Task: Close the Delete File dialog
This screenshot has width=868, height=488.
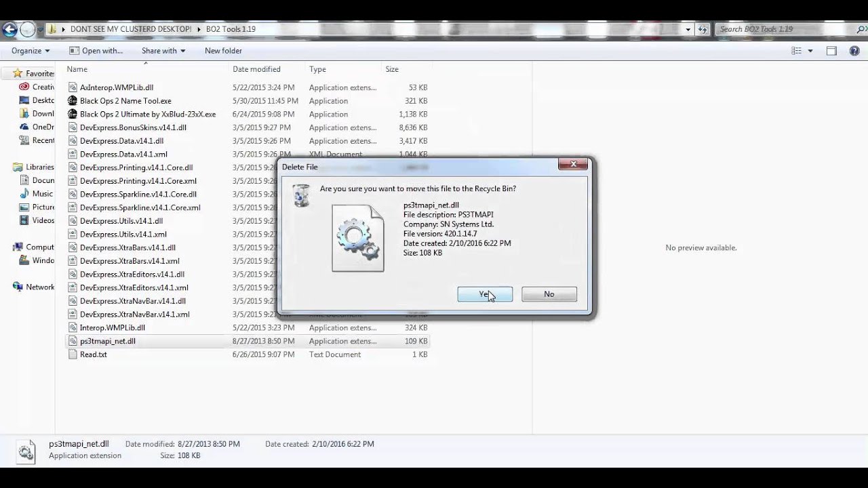Action: tap(573, 164)
